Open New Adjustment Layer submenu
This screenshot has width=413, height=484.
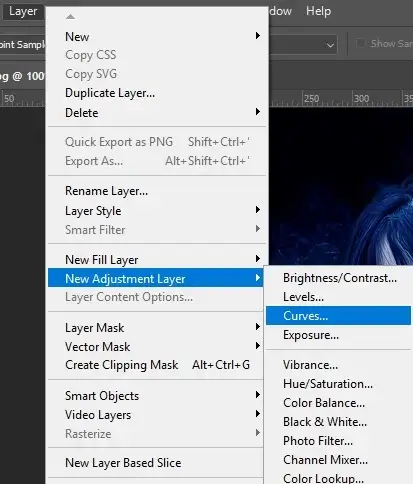click(x=156, y=278)
